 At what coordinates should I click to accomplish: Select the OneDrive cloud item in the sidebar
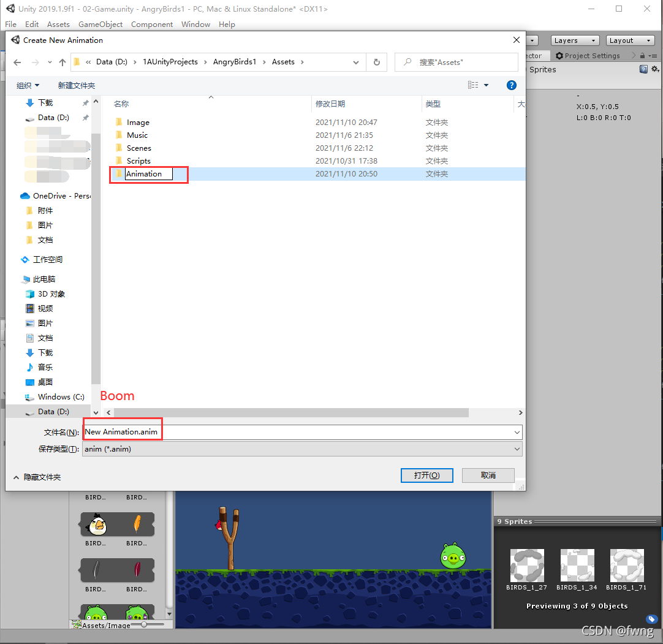coord(55,196)
